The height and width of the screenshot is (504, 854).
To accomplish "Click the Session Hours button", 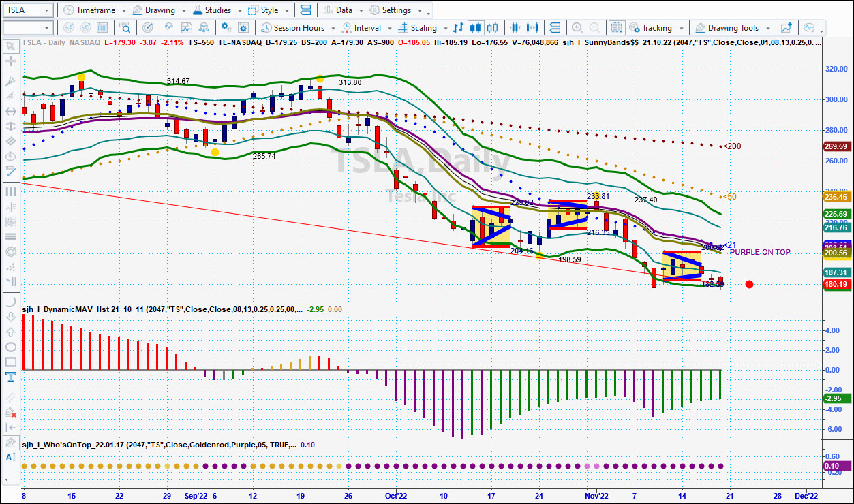I will (x=292, y=28).
